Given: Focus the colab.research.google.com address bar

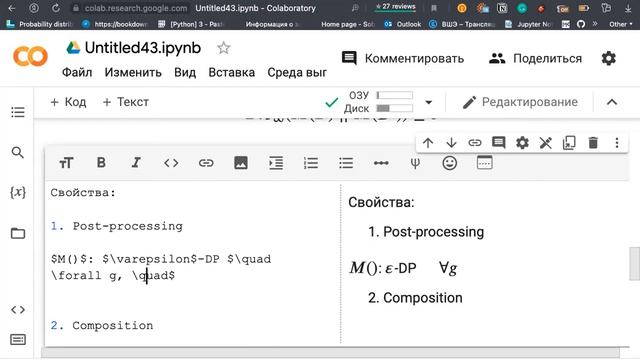Looking at the screenshot, I should click(x=136, y=8).
